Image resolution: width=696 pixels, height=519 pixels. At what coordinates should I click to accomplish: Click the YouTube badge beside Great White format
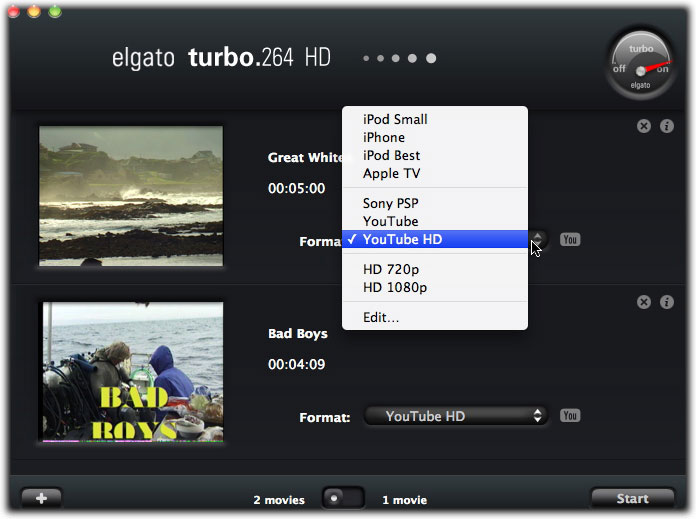pos(570,240)
